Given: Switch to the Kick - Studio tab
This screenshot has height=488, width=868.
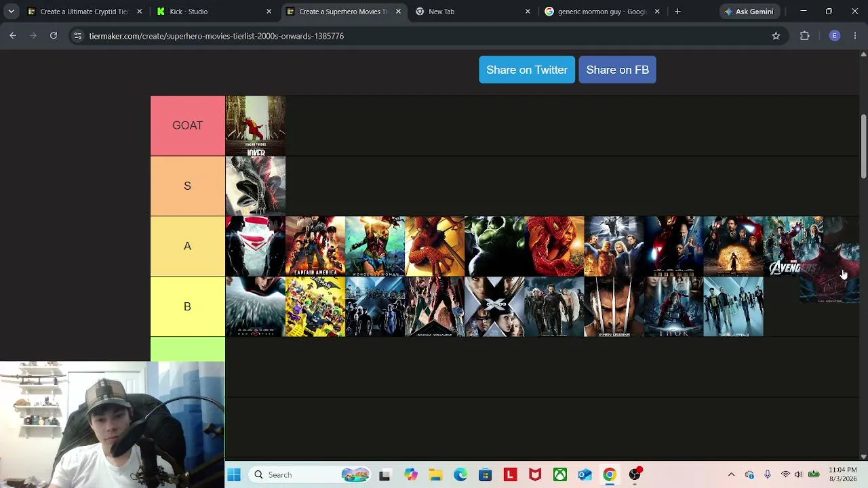Looking at the screenshot, I should [208, 12].
